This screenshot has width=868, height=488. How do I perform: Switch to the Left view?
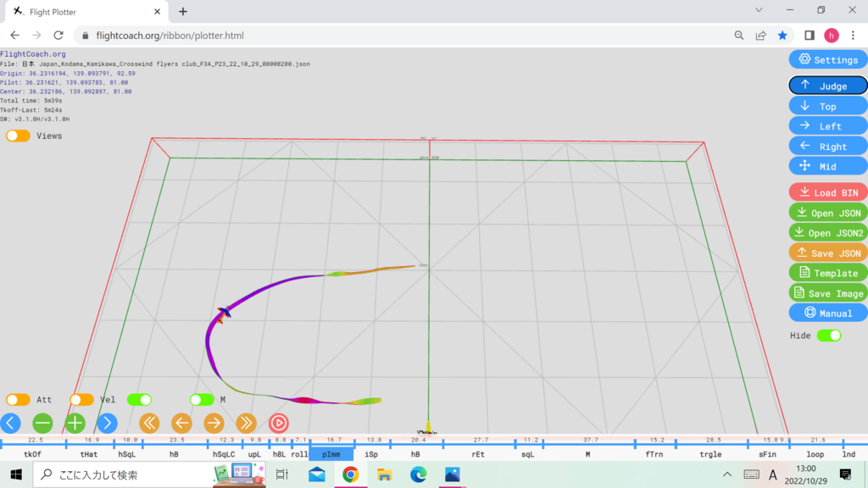(828, 126)
